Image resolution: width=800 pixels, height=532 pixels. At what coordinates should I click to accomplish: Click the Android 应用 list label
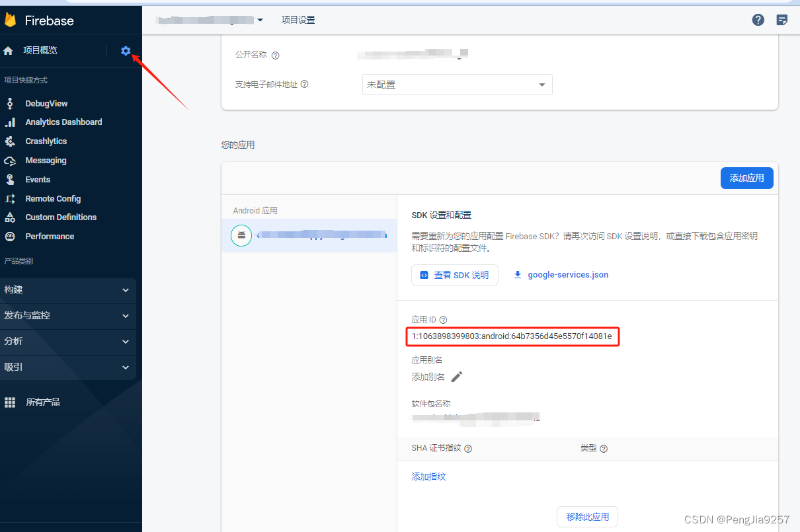(255, 211)
